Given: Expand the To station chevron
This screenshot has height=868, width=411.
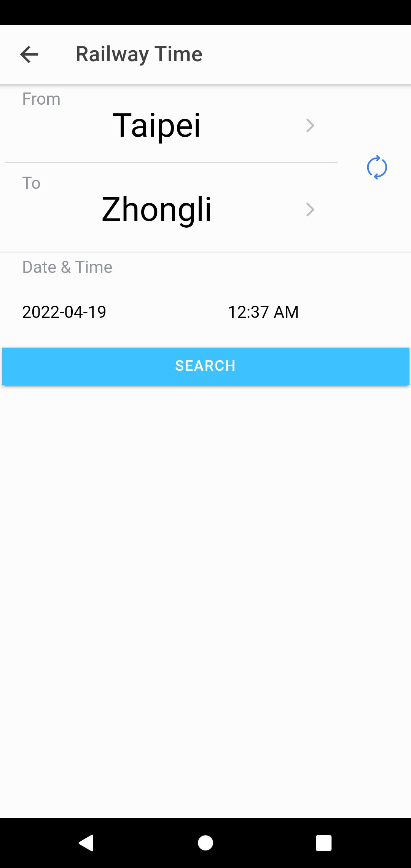Looking at the screenshot, I should (310, 209).
